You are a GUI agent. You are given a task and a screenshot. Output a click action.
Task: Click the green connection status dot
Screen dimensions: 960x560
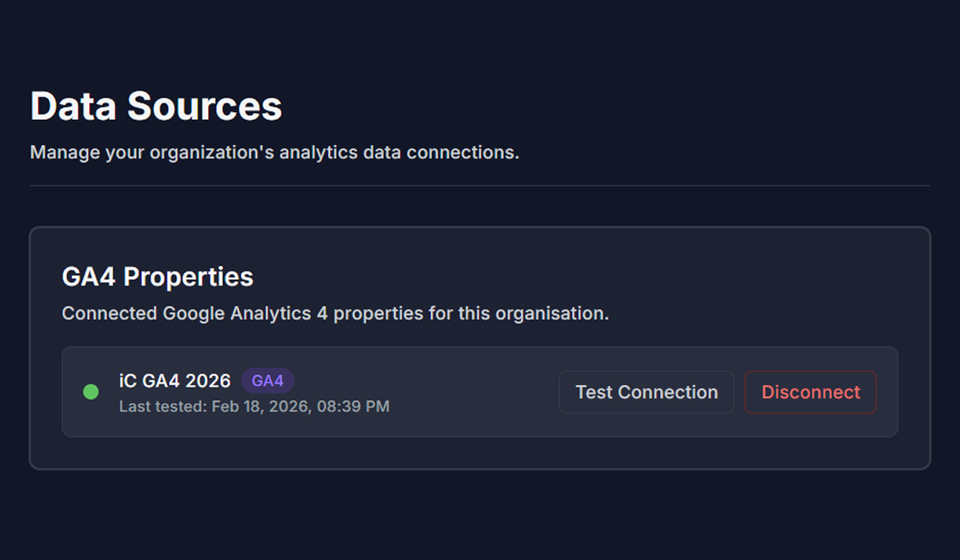point(91,392)
